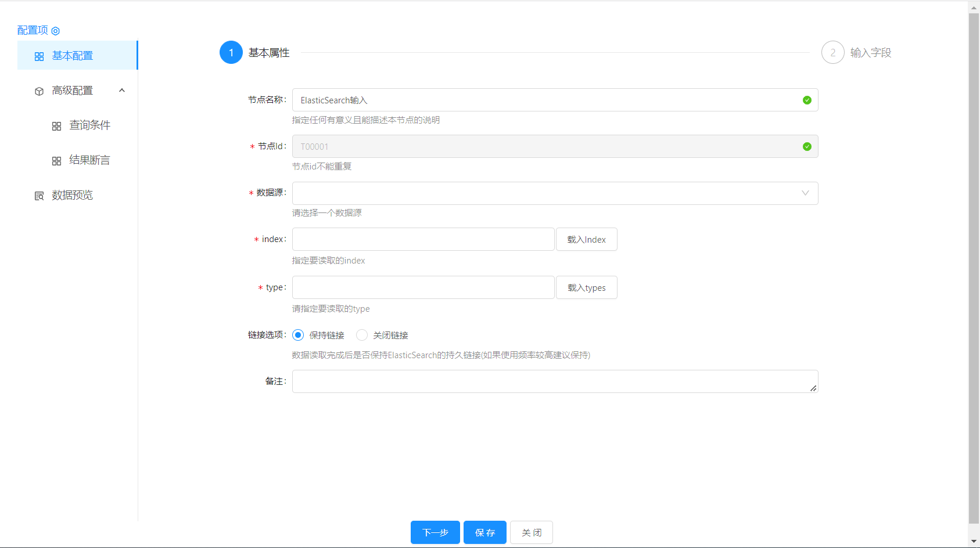Collapse the 高级配置 menu chevron

point(122,91)
